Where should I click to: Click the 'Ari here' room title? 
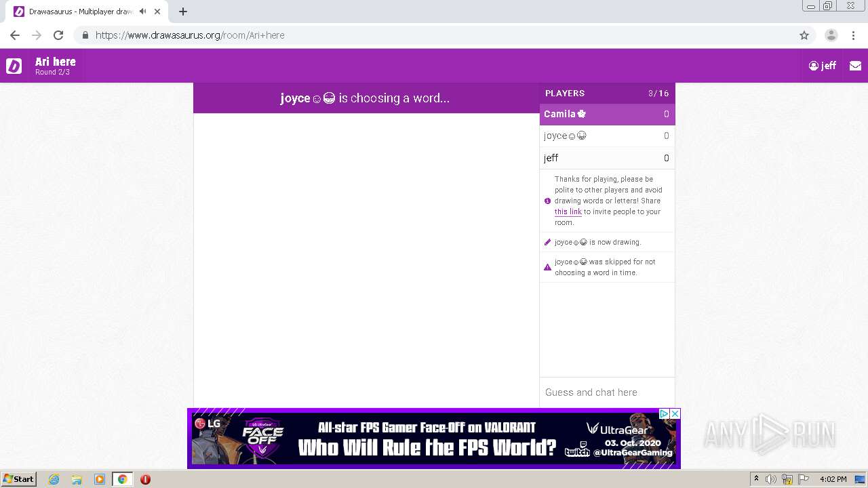(56, 62)
